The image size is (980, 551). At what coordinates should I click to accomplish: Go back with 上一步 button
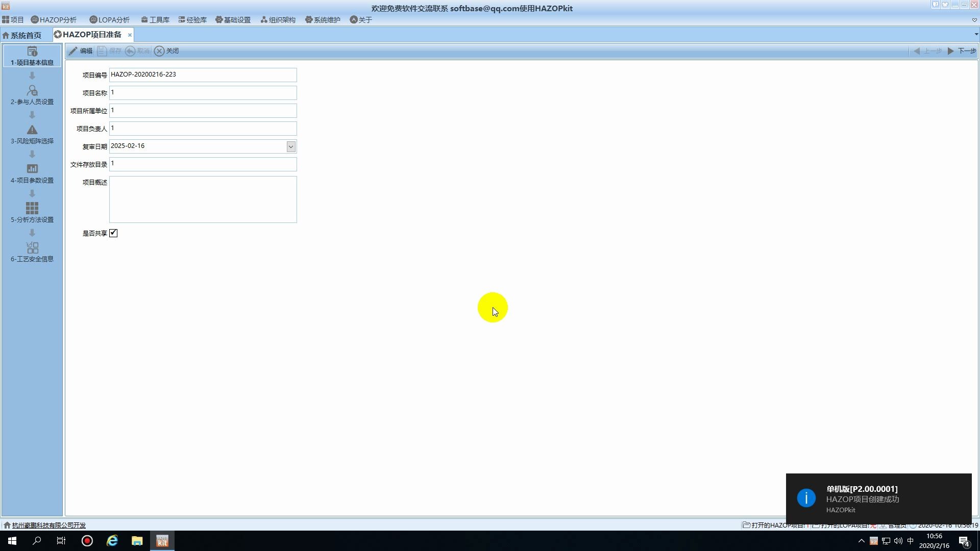pyautogui.click(x=927, y=51)
